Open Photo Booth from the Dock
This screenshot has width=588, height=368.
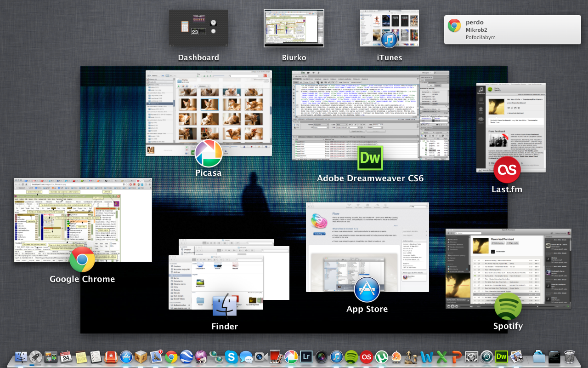(x=276, y=356)
